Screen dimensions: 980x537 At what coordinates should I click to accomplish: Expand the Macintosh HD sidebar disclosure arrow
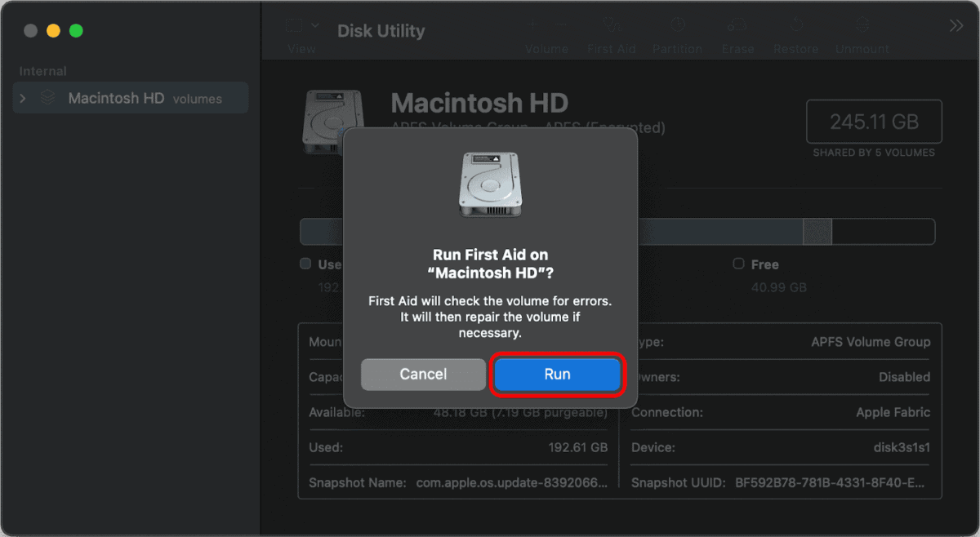pyautogui.click(x=23, y=98)
